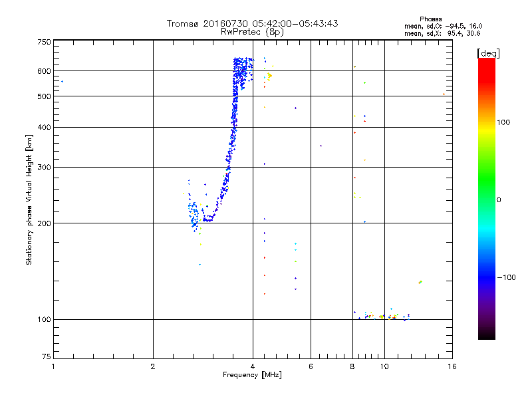Click the phase colorbar gradient
Image resolution: width=532 pixels, height=399 pixels.
click(487, 198)
